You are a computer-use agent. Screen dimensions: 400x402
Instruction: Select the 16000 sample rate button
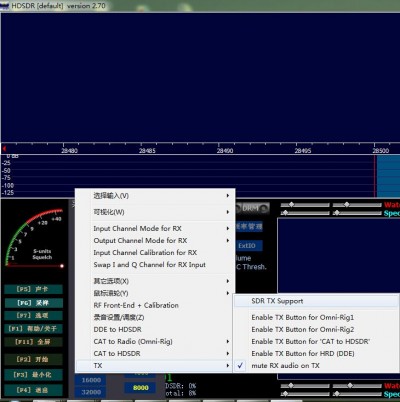pos(91,380)
